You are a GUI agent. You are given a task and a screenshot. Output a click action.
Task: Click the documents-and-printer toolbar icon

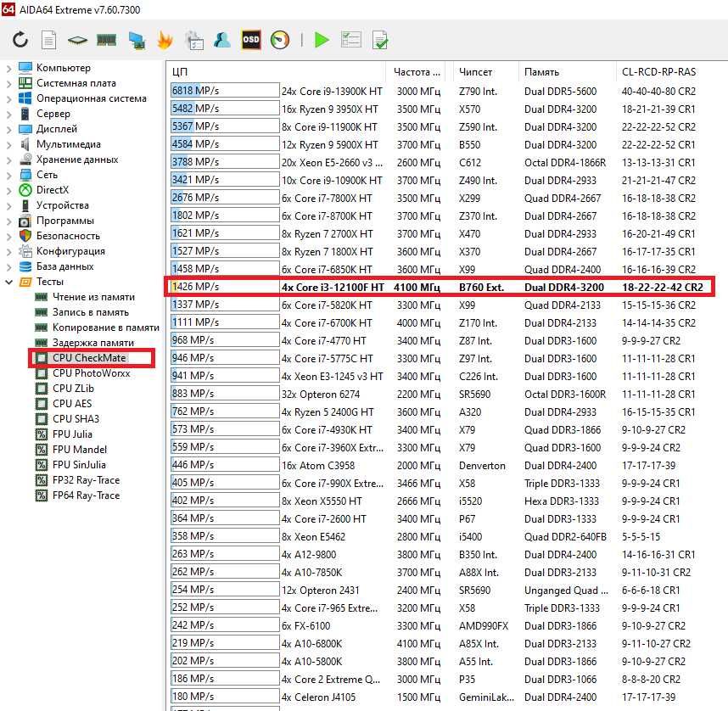pos(194,41)
